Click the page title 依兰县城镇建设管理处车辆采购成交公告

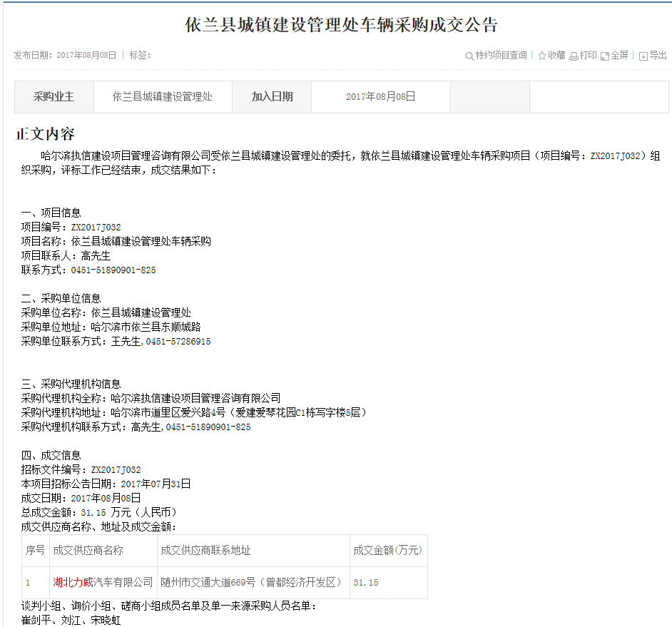[x=341, y=25]
